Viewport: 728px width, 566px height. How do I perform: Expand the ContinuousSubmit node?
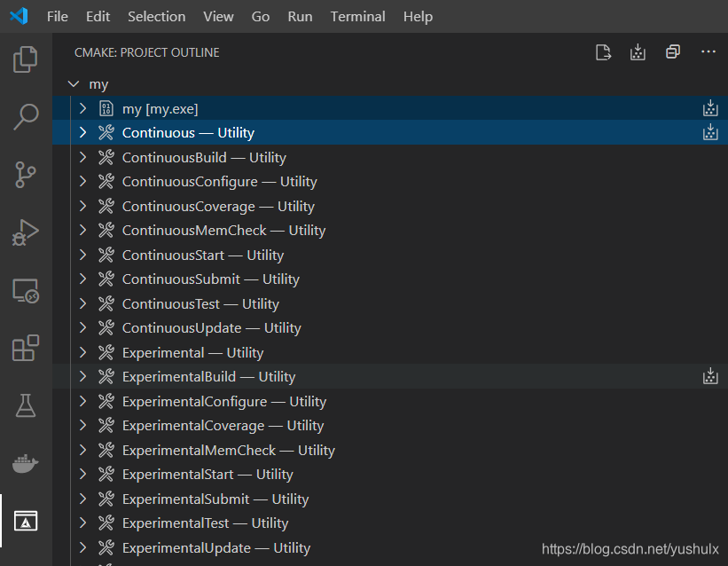click(82, 279)
